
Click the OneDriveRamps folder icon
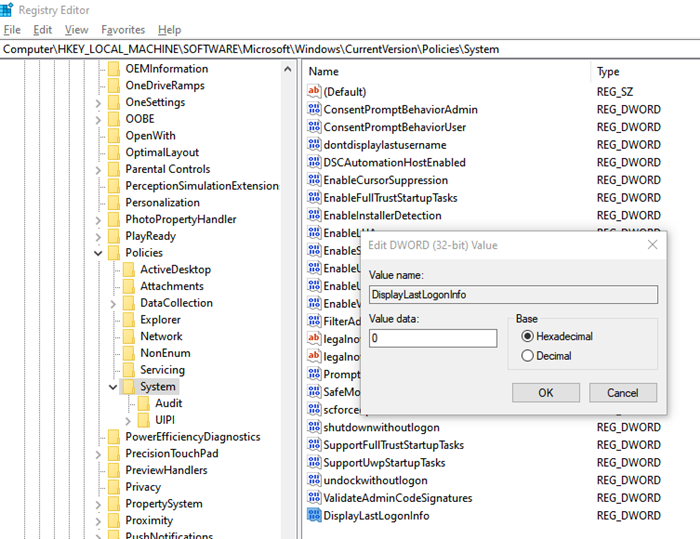click(114, 85)
